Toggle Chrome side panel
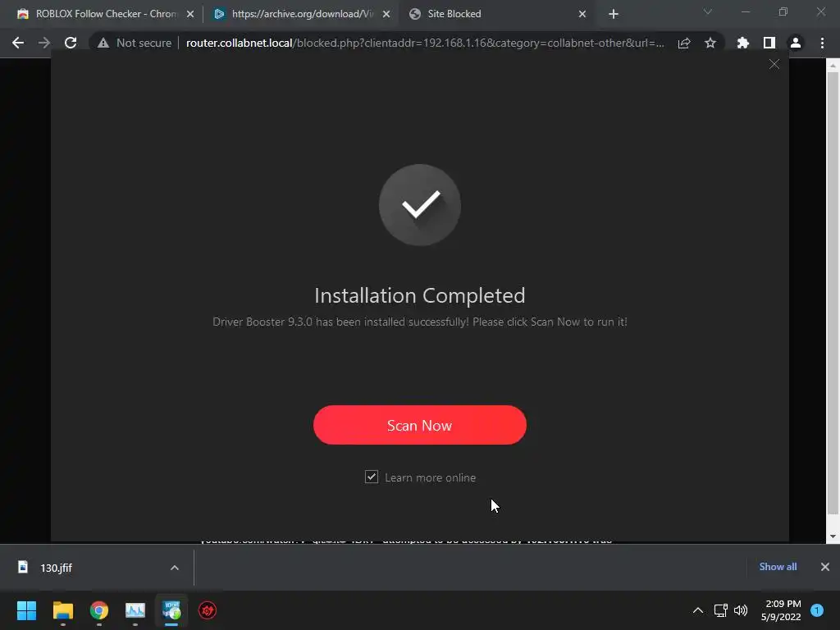The width and height of the screenshot is (840, 630). point(769,43)
